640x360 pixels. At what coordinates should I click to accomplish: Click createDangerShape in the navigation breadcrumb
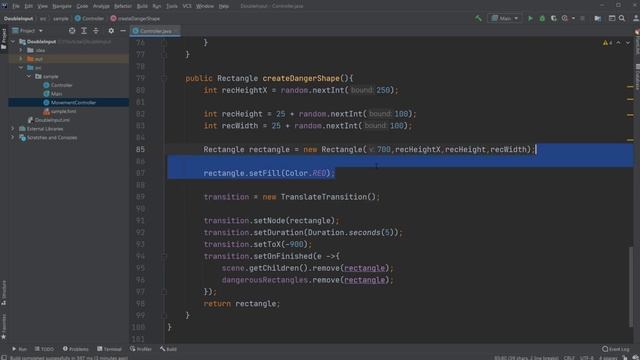click(135, 18)
